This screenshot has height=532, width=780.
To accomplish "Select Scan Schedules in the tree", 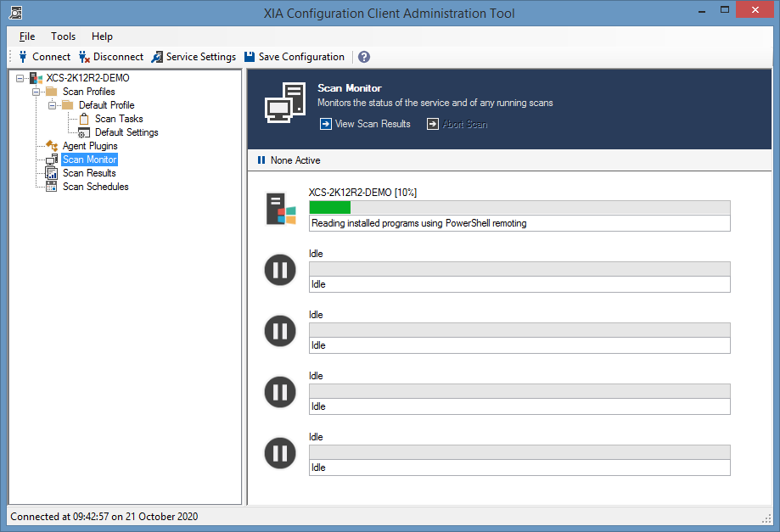I will tap(96, 187).
